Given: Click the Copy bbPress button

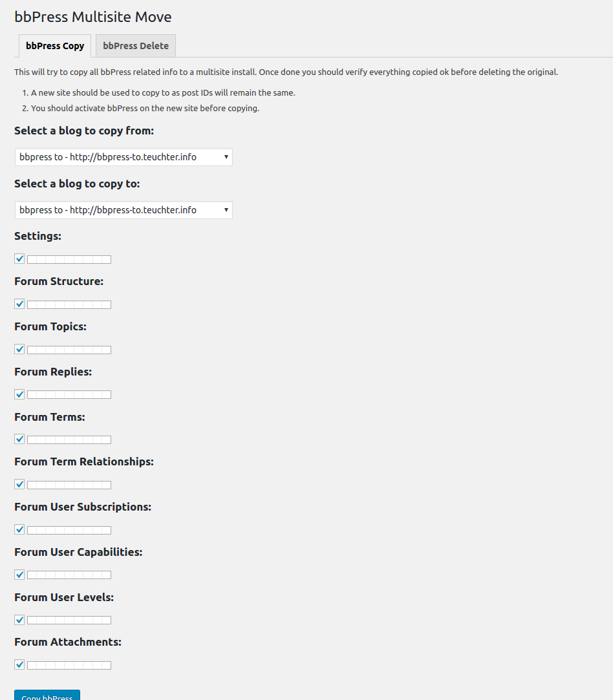Looking at the screenshot, I should pos(47,695).
